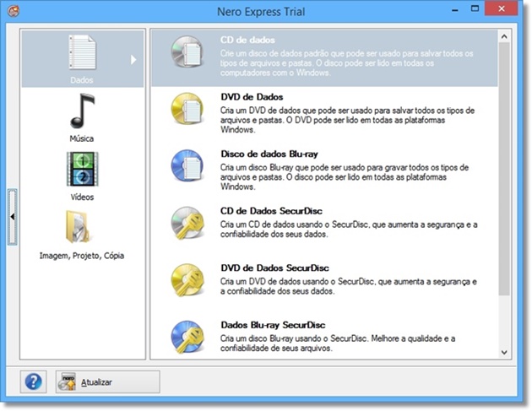Select the Vídeos category label
This screenshot has height=411, width=532.
[x=82, y=197]
